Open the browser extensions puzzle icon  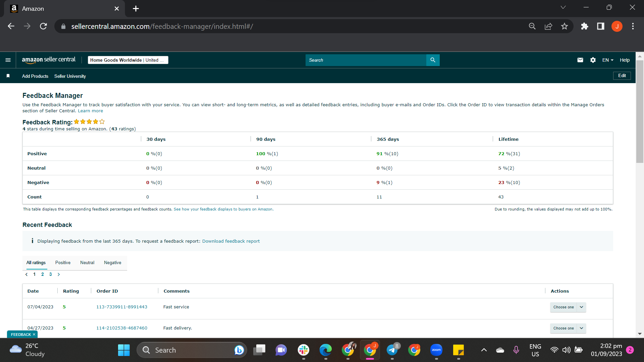click(585, 26)
